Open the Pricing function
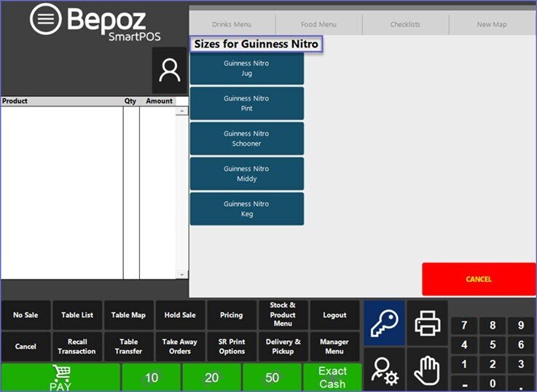537x392 pixels. click(x=232, y=315)
